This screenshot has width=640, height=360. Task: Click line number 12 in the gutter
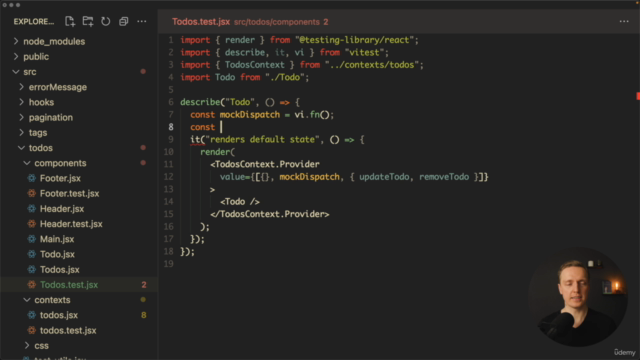tap(169, 177)
